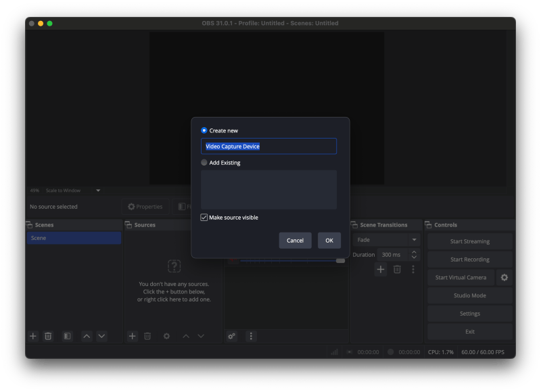Open source Properties button in toolbar
Screen dimensions: 541x392
pyautogui.click(x=145, y=207)
